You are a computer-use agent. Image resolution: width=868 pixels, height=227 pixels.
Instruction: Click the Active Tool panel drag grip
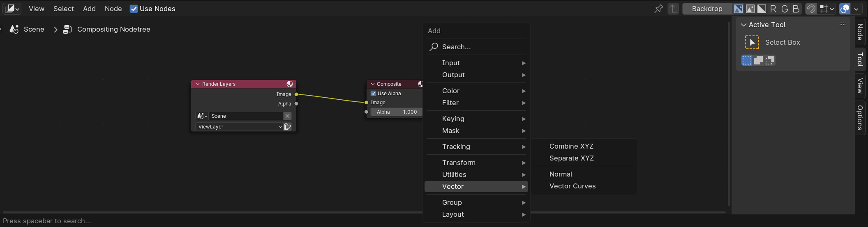[x=843, y=24]
